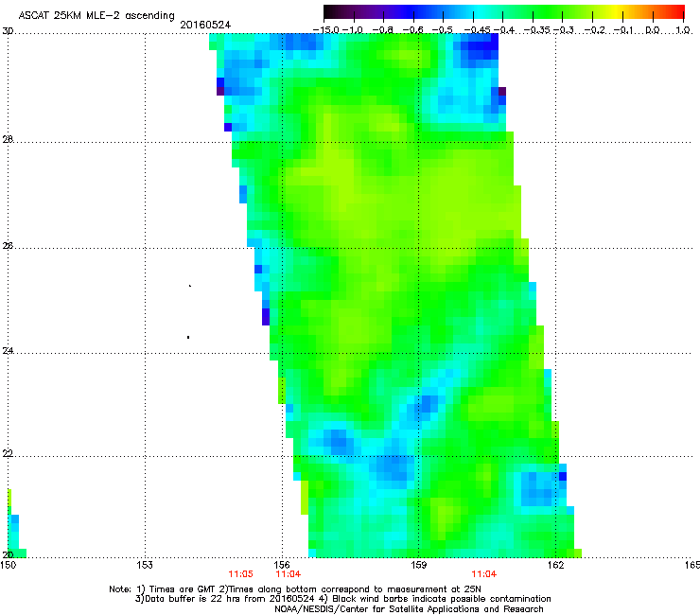Click the 150 longitude axis label
Image resolution: width=700 pixels, height=615 pixels.
(8, 565)
